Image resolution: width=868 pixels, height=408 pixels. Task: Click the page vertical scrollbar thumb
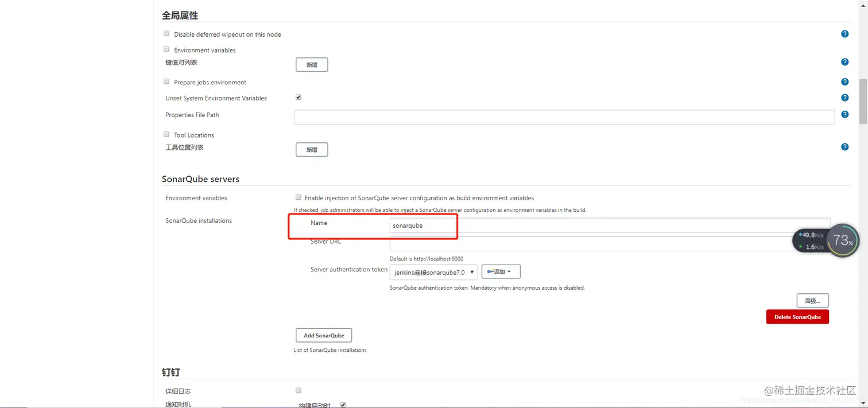(x=863, y=102)
